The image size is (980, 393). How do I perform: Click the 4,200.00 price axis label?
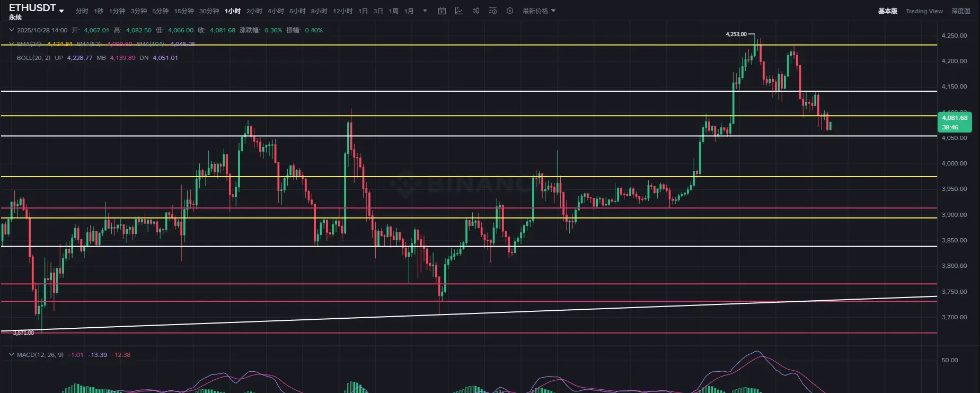(954, 61)
